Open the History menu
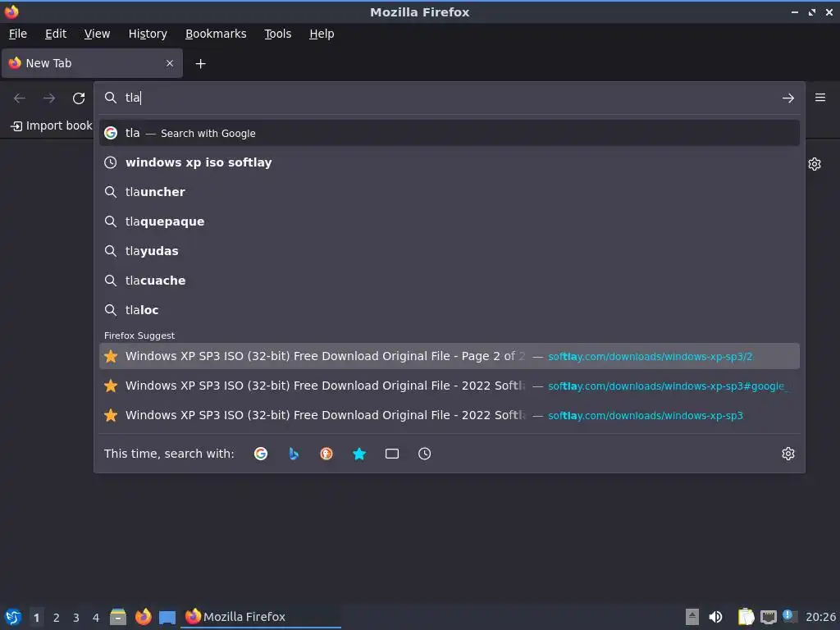The image size is (840, 630). (x=148, y=34)
